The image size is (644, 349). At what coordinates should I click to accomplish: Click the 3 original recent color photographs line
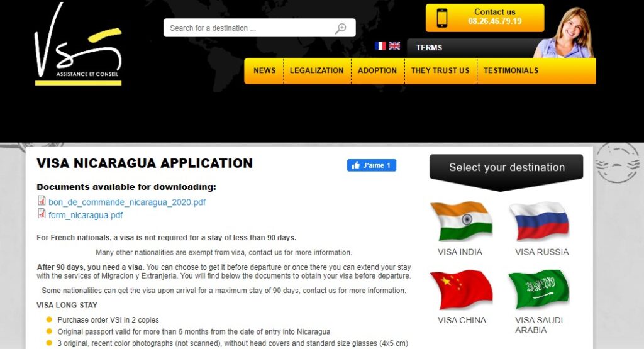click(x=233, y=343)
